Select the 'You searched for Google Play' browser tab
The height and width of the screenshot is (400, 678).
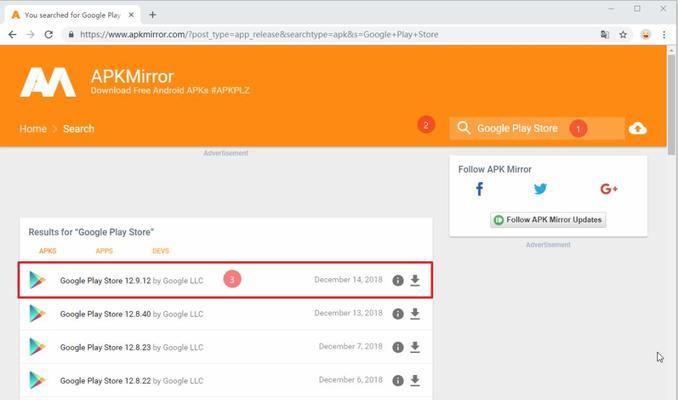click(72, 15)
